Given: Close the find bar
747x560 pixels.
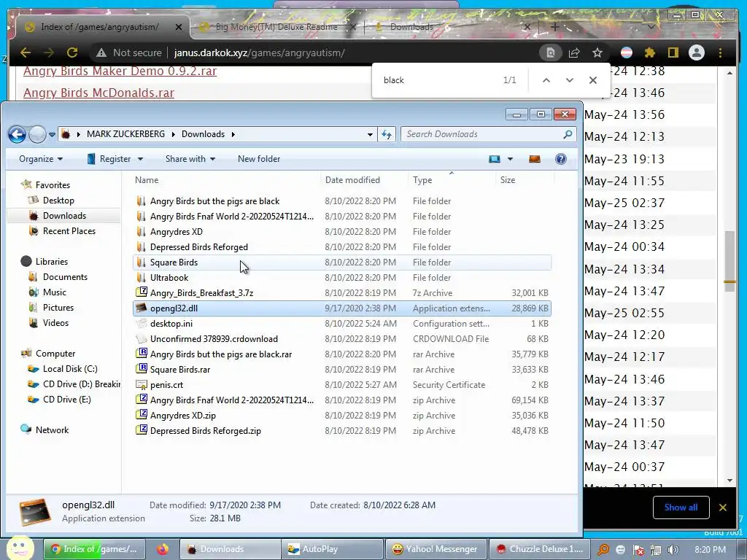Looking at the screenshot, I should click(592, 80).
